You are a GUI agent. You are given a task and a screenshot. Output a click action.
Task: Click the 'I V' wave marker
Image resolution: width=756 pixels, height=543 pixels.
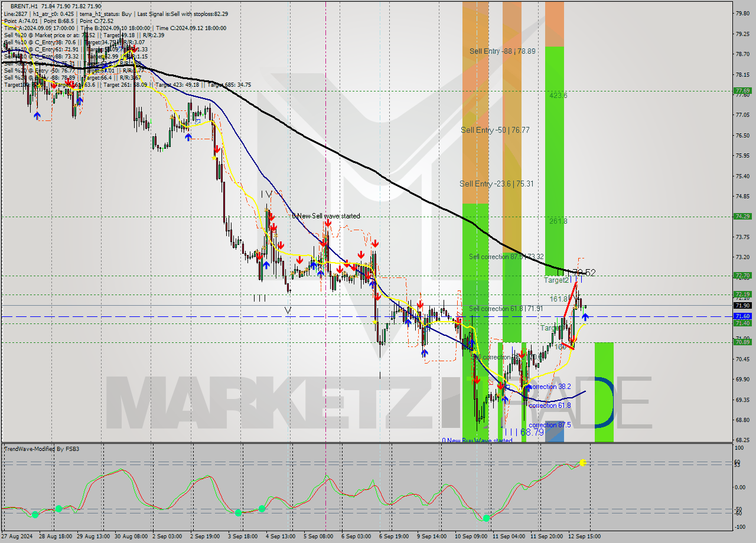tap(267, 194)
